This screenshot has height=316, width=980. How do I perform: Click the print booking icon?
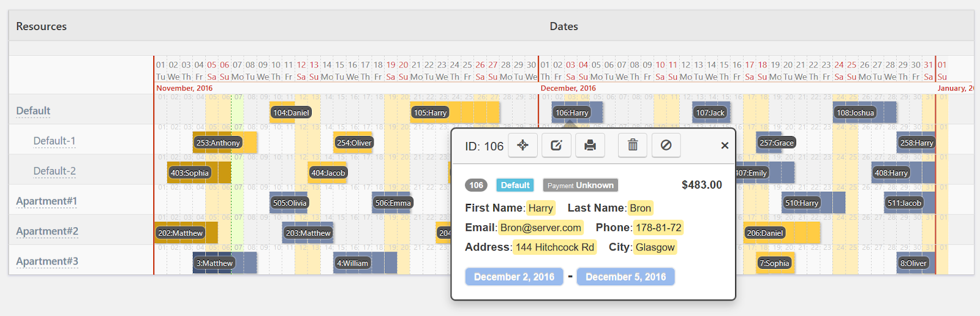click(x=590, y=145)
